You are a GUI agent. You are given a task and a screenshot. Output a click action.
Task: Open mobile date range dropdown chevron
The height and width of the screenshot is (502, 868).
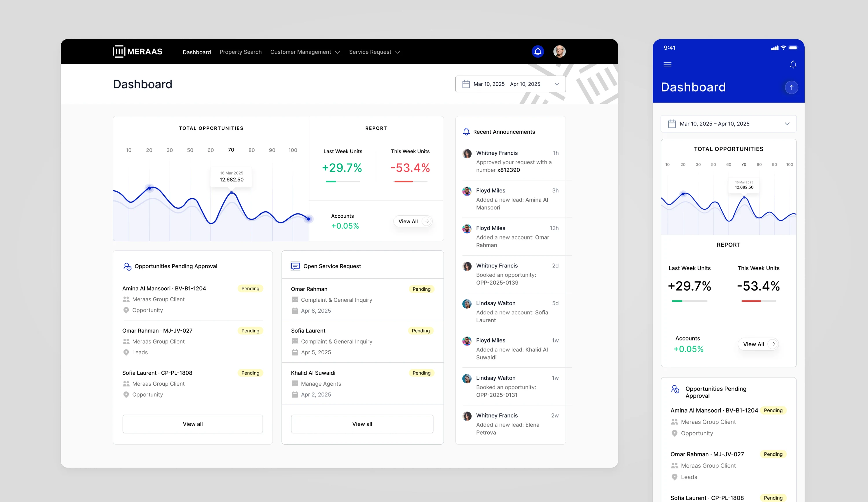[787, 124]
